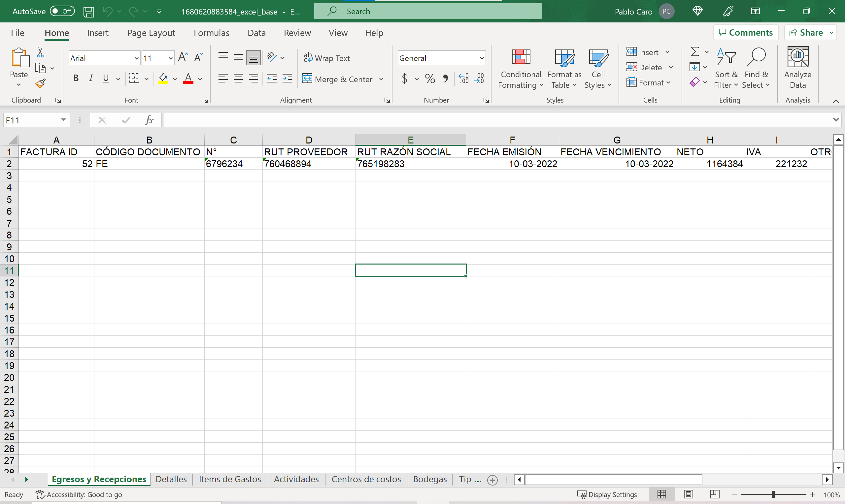Open the General number format dropdown
The height and width of the screenshot is (504, 845).
pyautogui.click(x=482, y=58)
